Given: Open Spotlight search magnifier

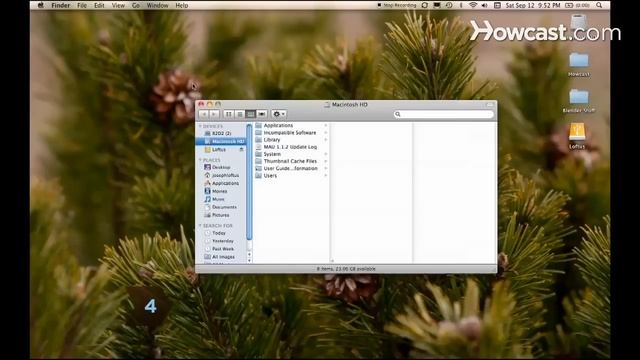Looking at the screenshot, I should pyautogui.click(x=599, y=5).
